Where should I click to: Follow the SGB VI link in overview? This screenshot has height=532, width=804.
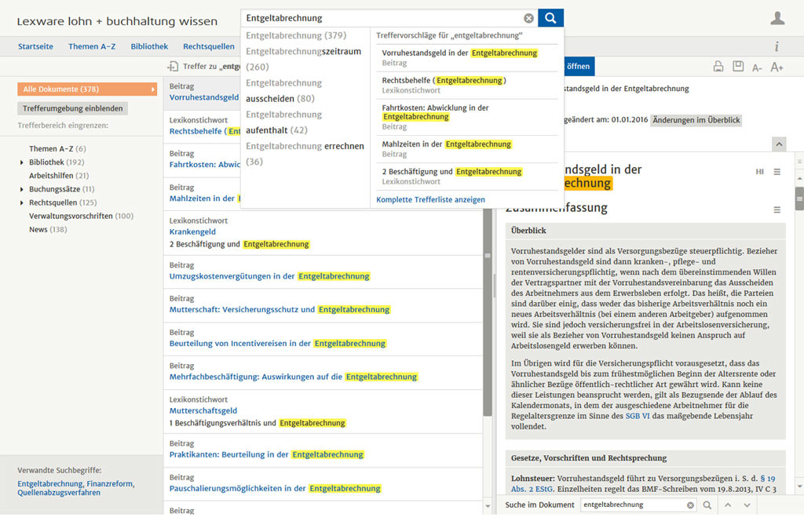(638, 416)
